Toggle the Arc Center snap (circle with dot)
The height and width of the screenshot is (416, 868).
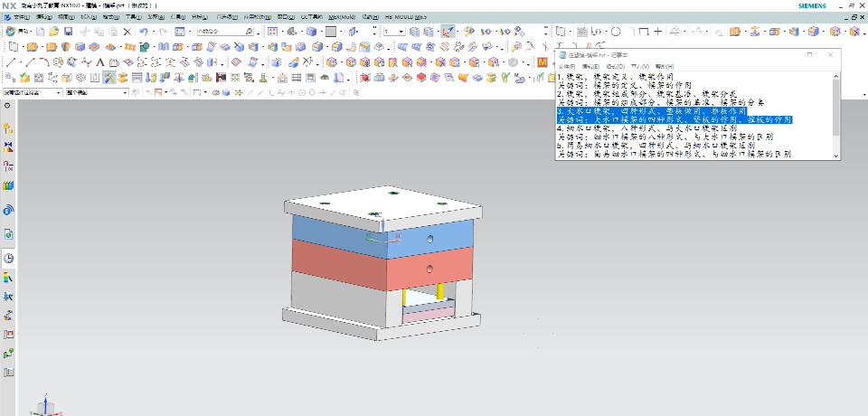pyautogui.click(x=302, y=92)
